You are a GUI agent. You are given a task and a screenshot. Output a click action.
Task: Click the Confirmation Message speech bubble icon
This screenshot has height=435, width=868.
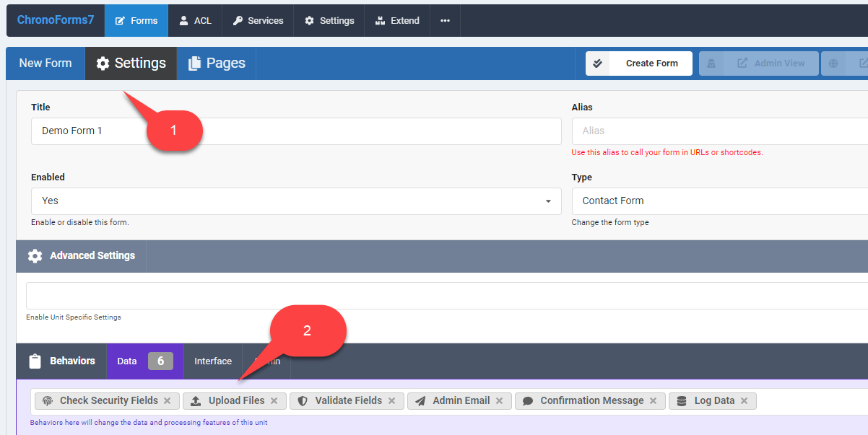point(528,401)
